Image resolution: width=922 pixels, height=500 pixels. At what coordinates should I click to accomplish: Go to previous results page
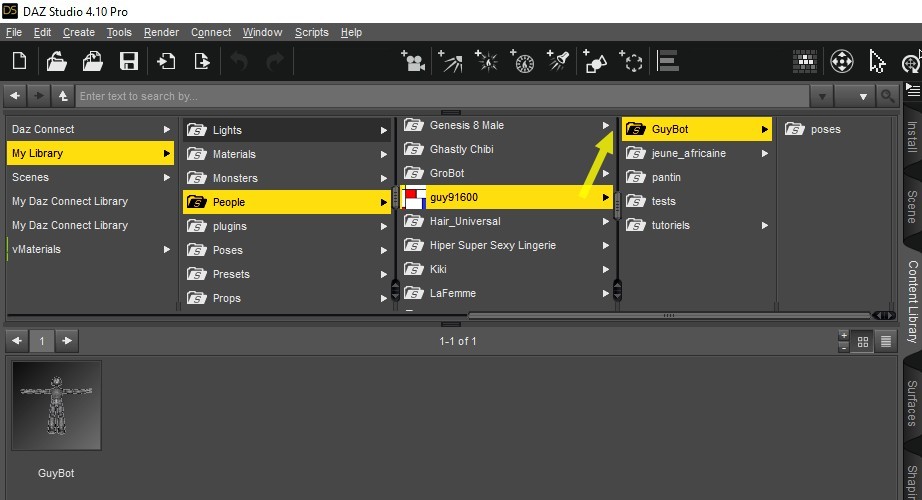17,341
